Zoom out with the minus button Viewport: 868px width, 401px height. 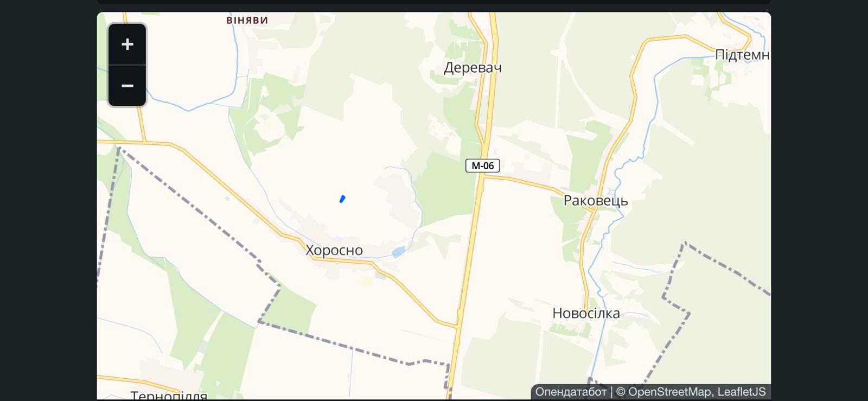(127, 86)
